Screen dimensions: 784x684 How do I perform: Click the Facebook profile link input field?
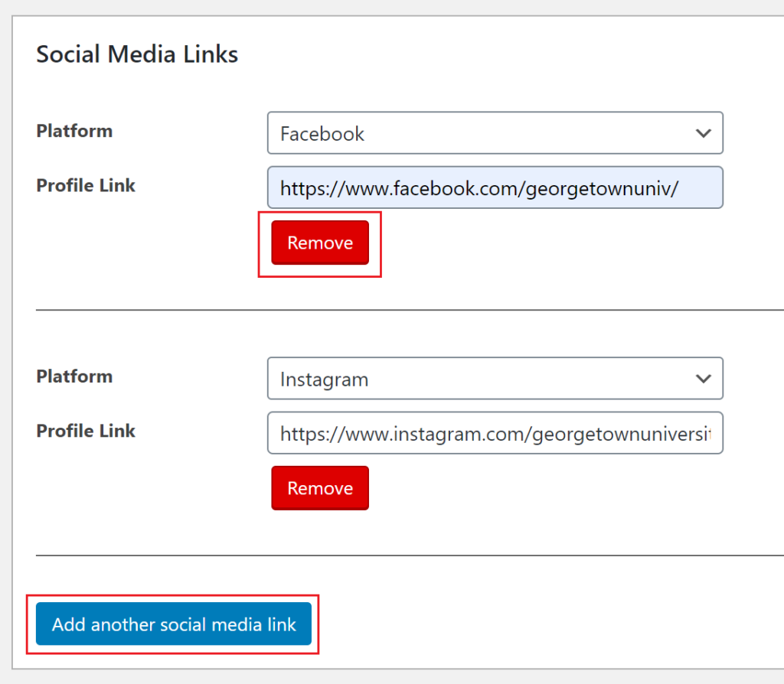click(x=495, y=187)
